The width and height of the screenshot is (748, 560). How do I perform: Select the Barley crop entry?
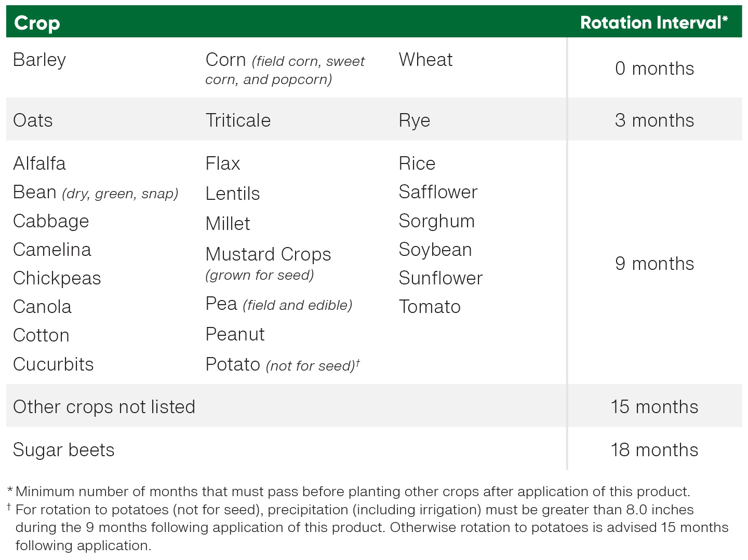39,60
